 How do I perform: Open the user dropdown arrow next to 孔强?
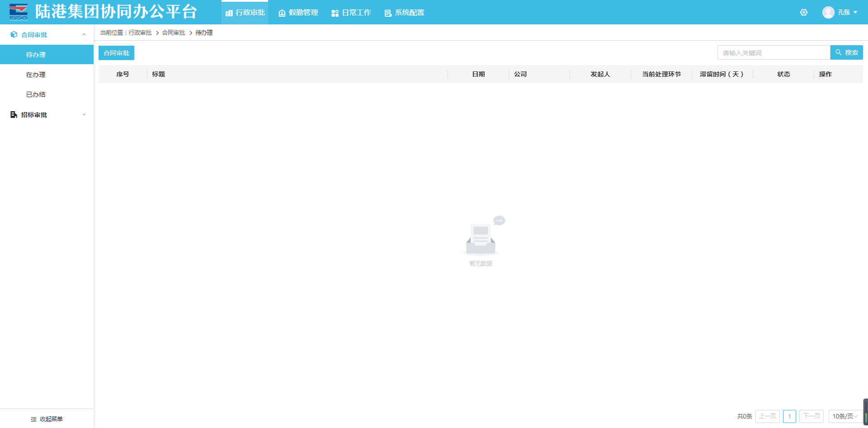pos(855,12)
